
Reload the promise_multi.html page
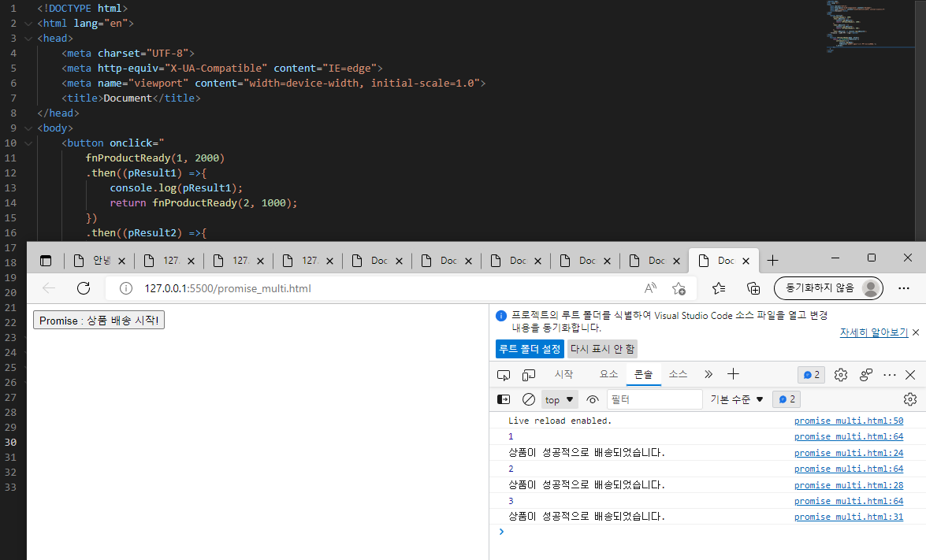[x=84, y=288]
